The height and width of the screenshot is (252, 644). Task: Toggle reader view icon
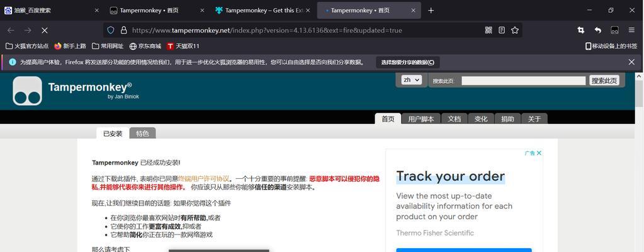click(502, 30)
